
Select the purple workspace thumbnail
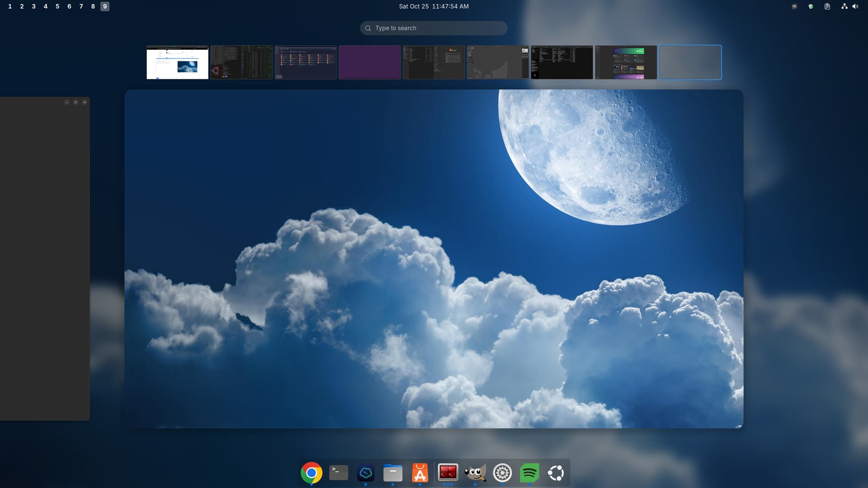point(369,62)
